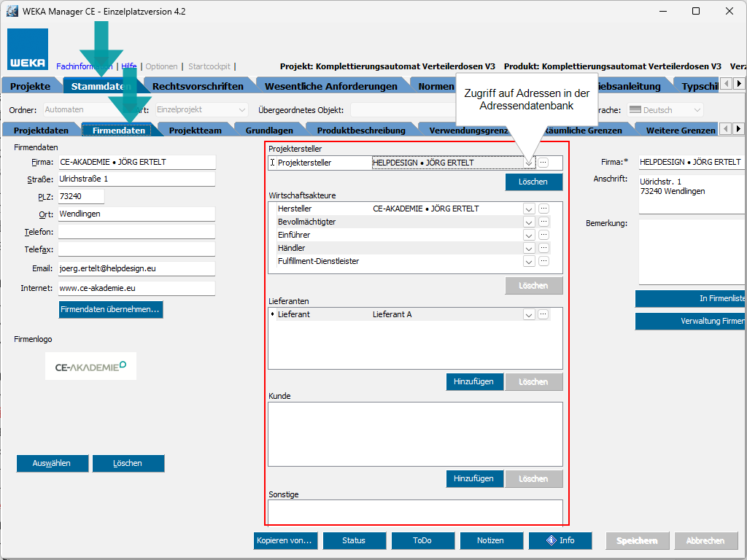Image resolution: width=747 pixels, height=560 pixels.
Task: Click into the Telefon input field
Action: (136, 231)
